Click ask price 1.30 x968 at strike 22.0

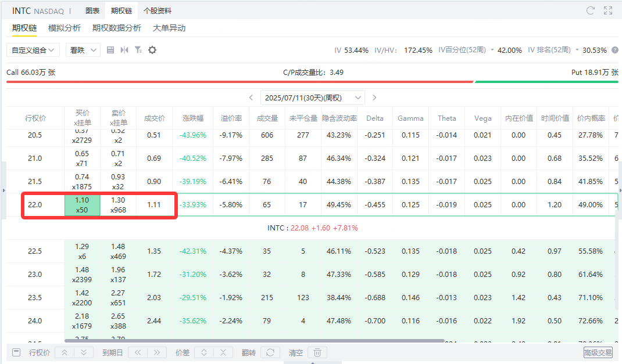point(118,205)
